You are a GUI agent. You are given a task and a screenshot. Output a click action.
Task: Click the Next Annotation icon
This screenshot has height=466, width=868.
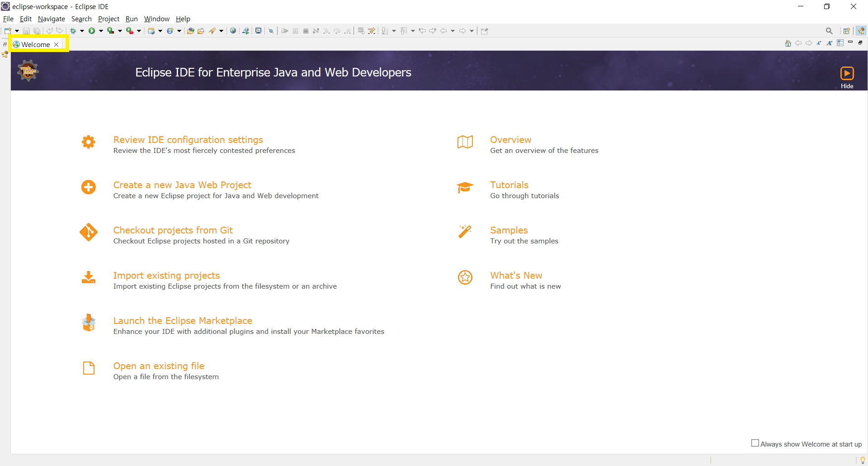[385, 31]
